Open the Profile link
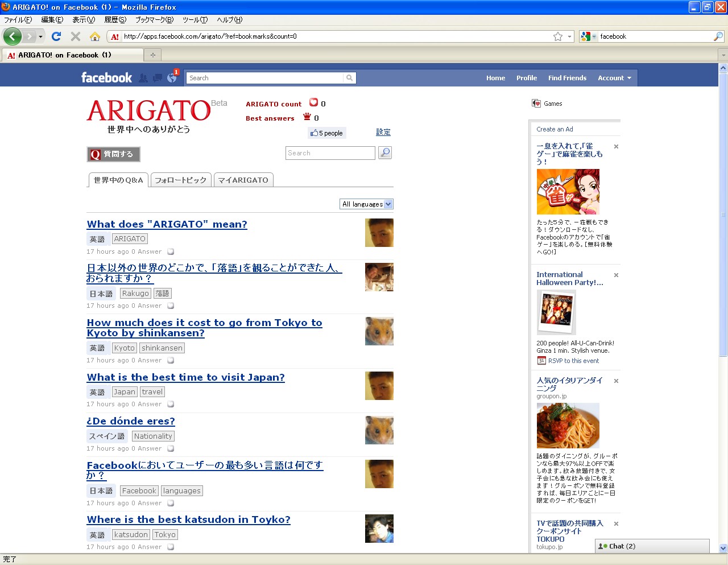Viewport: 728px width, 565px height. click(527, 78)
